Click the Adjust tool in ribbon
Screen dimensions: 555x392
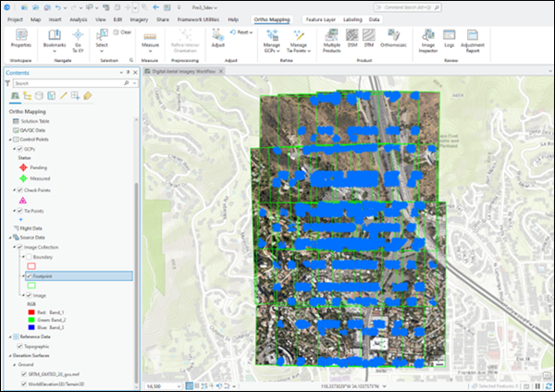(218, 36)
